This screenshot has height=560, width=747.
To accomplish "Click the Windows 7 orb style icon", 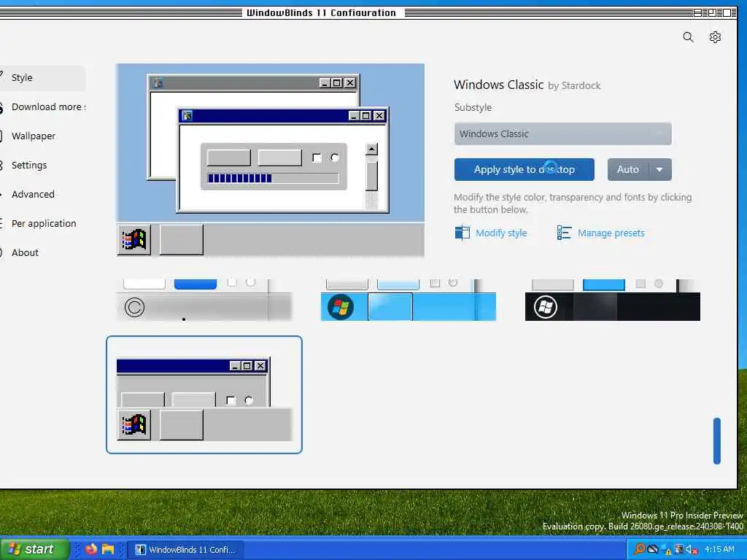I will click(340, 307).
